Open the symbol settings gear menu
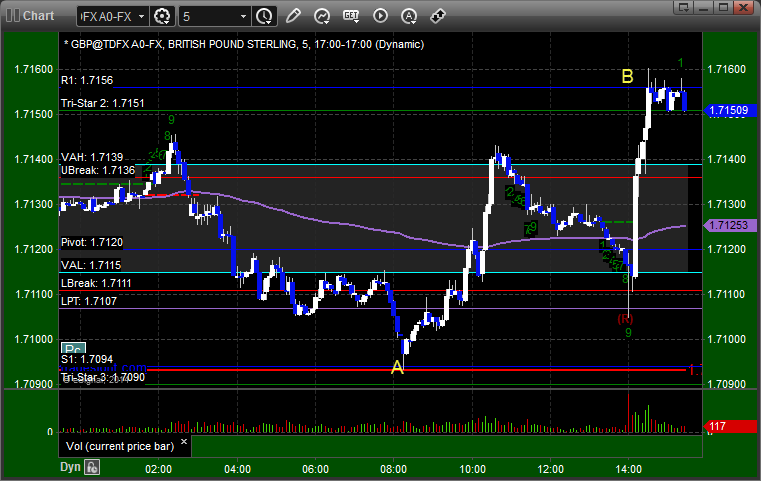 coord(162,16)
